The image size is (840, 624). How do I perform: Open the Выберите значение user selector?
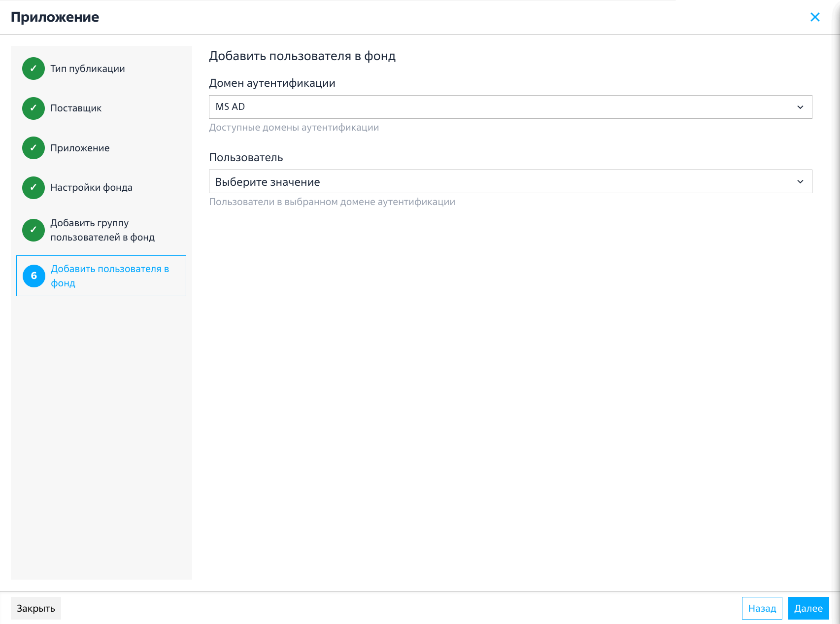(x=510, y=181)
